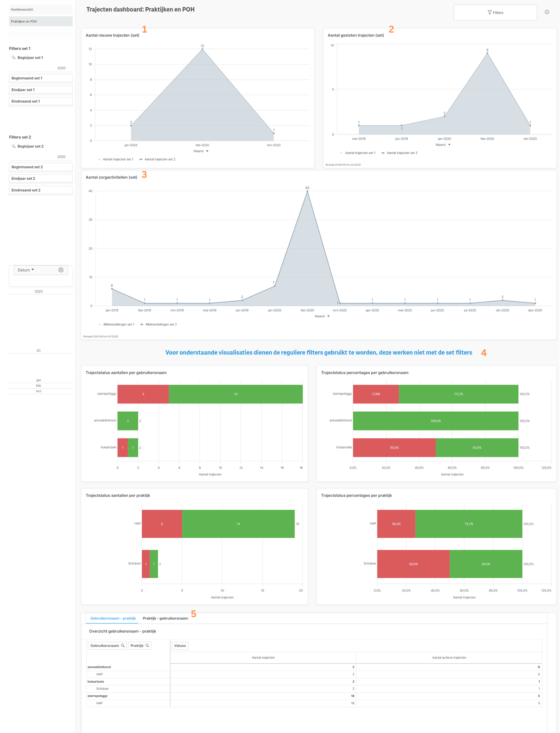Search Praktijk dimension in pivot table
Screen dimensions: 560x733
147,646
